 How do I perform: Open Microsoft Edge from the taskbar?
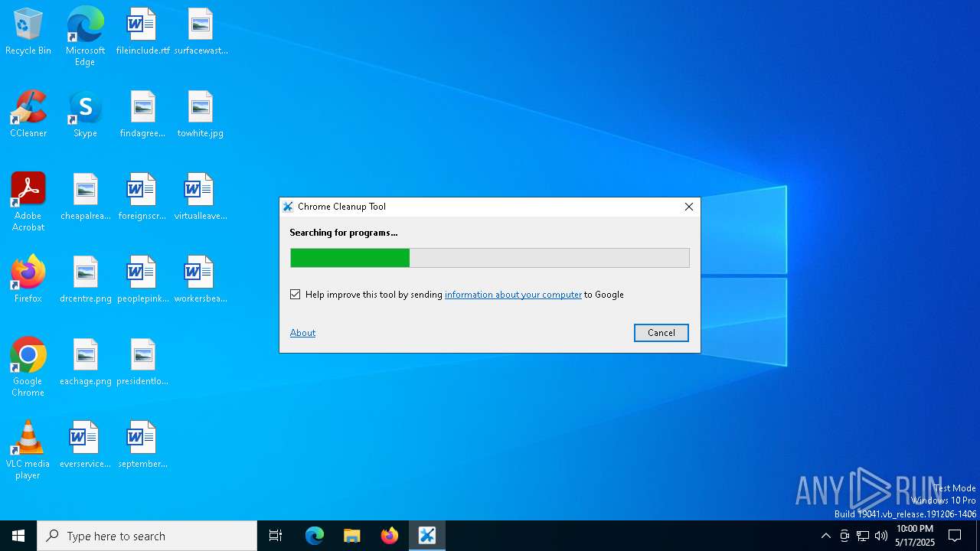coord(315,536)
